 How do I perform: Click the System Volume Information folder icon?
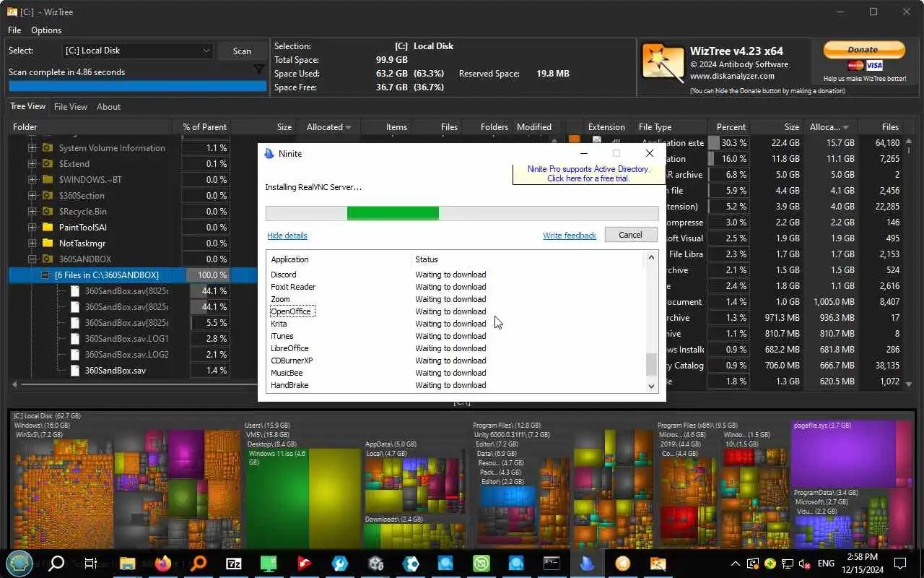(x=48, y=147)
